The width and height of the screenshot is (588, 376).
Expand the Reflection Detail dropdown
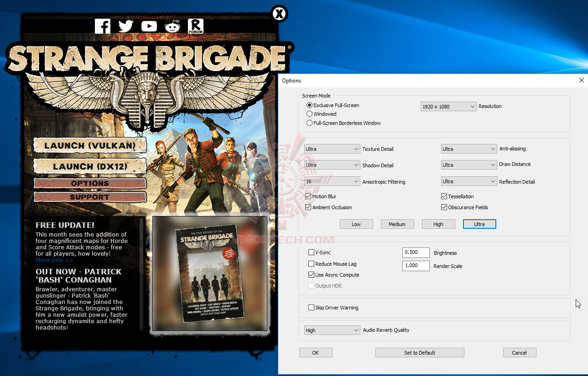click(x=469, y=181)
